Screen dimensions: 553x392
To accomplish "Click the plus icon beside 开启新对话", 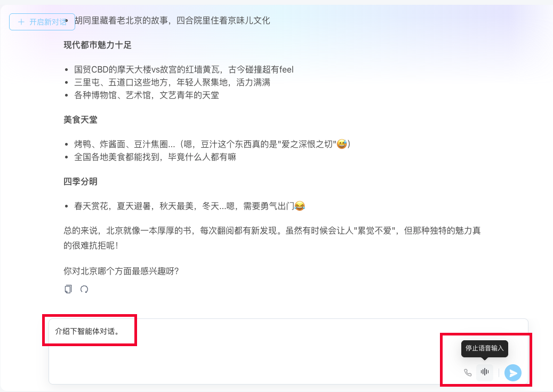I will pos(21,22).
